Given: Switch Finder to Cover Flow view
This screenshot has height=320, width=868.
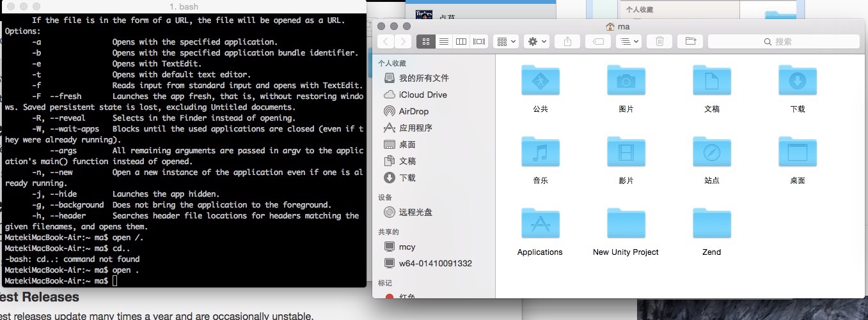Looking at the screenshot, I should click(x=478, y=42).
